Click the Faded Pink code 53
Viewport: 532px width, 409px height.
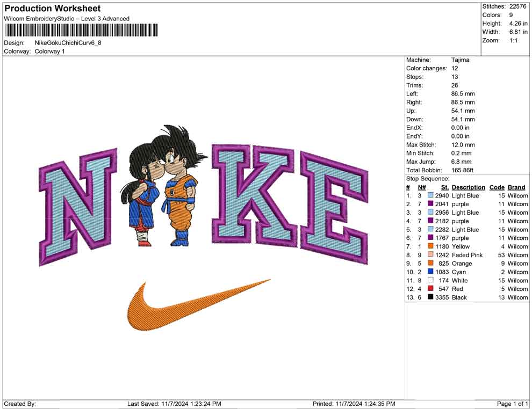coord(501,255)
